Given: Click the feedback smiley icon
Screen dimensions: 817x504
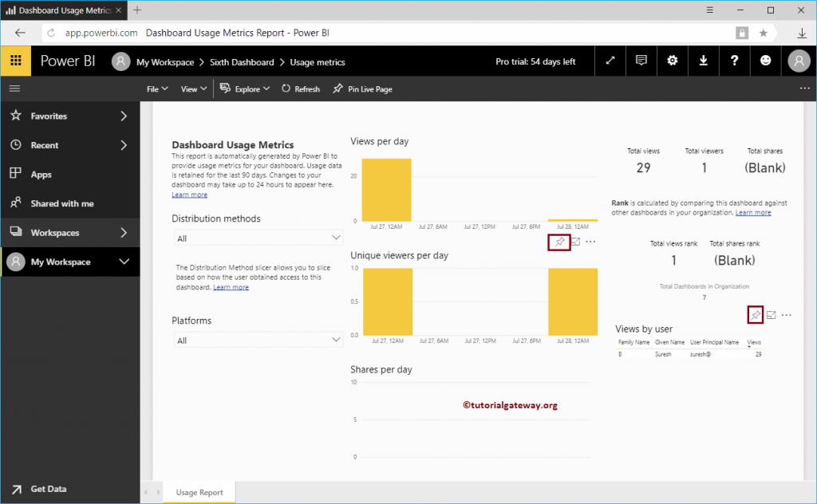Looking at the screenshot, I should point(765,61).
